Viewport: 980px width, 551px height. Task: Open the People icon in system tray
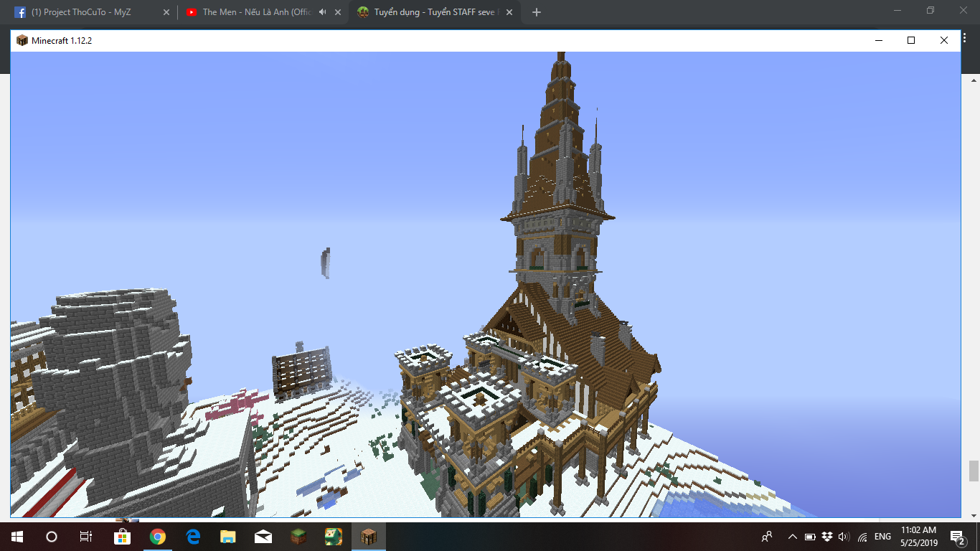767,537
